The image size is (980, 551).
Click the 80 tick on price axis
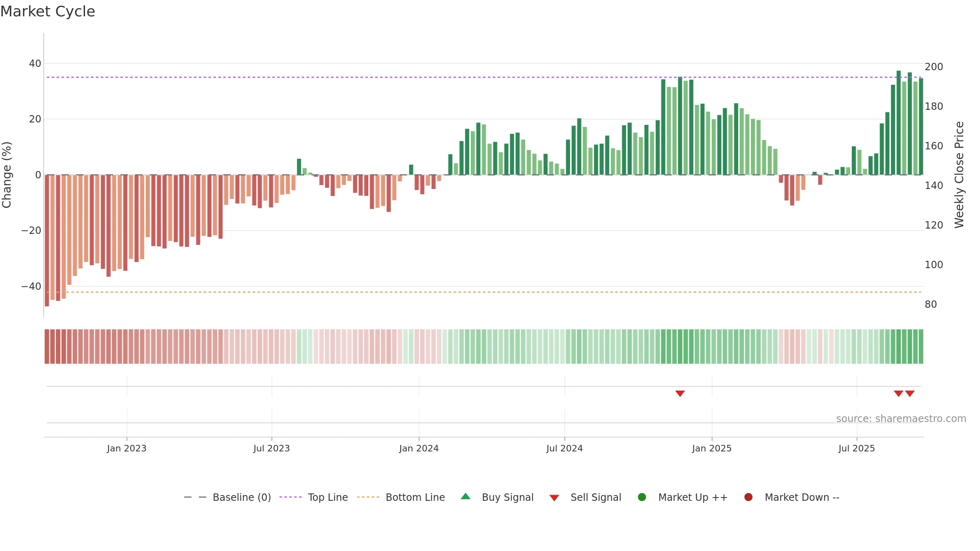[x=931, y=304]
